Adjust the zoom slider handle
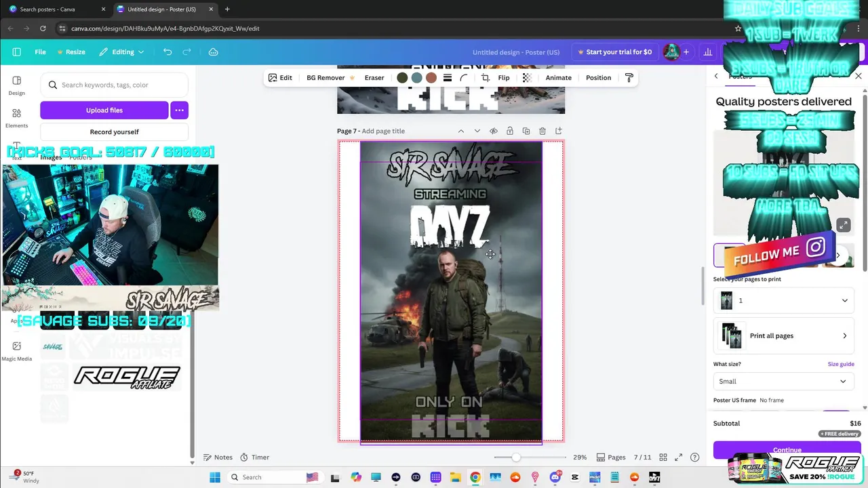 coord(516,457)
